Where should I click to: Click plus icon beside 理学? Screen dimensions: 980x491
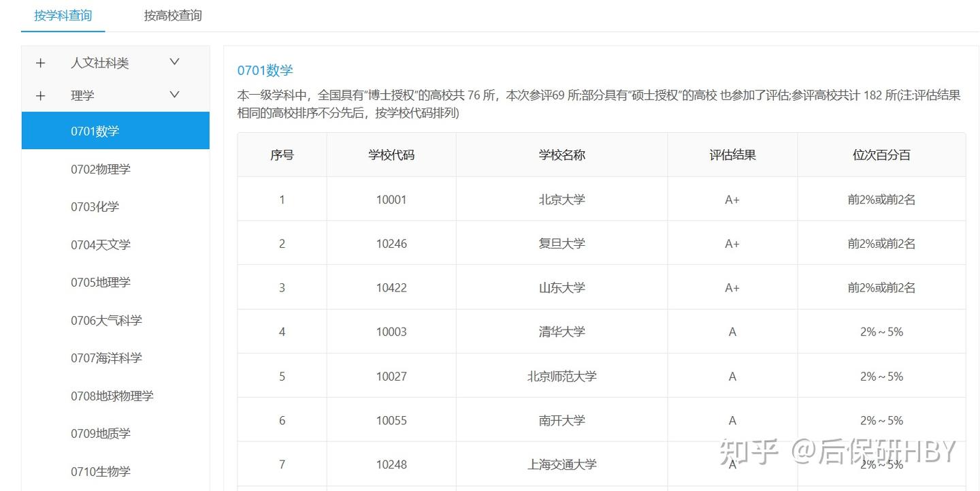[x=41, y=95]
